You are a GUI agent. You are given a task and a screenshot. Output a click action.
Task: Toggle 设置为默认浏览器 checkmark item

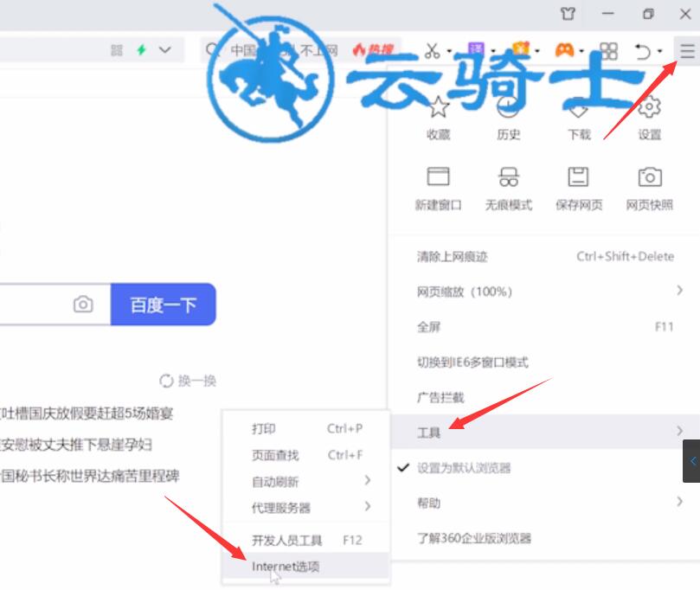coord(544,468)
